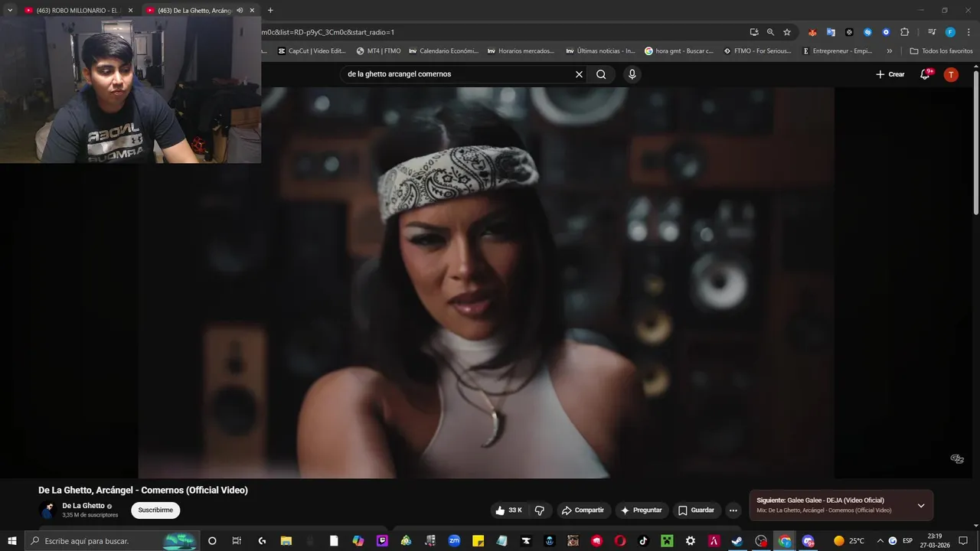Open FTMO - For Serious bookmark
The image size is (980, 551).
coord(757,51)
